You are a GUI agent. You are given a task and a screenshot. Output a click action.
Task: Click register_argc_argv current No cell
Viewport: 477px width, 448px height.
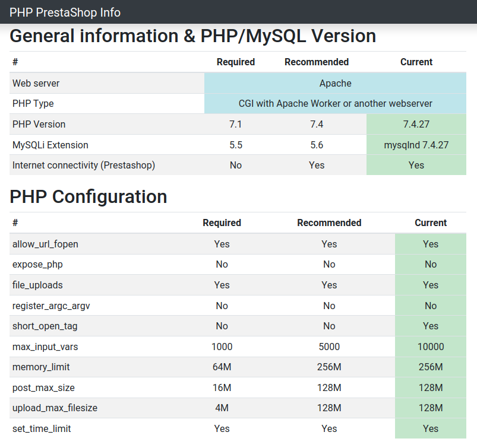click(x=431, y=306)
